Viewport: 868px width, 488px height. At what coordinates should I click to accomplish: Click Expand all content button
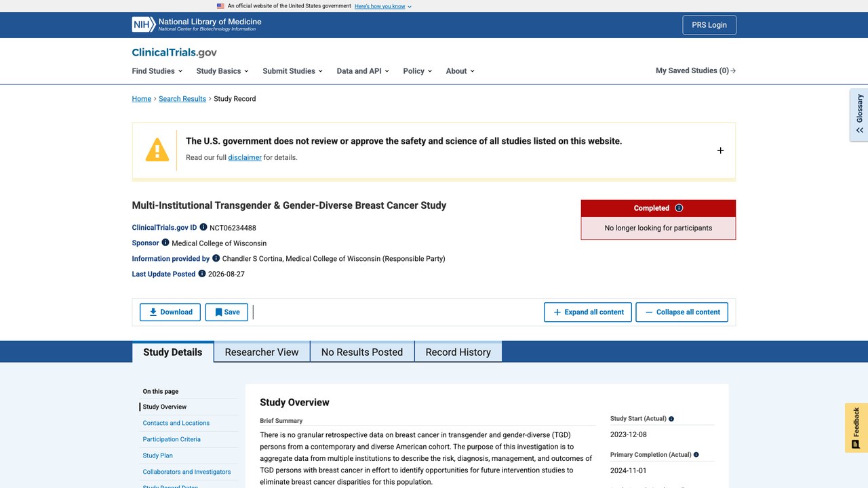(588, 312)
